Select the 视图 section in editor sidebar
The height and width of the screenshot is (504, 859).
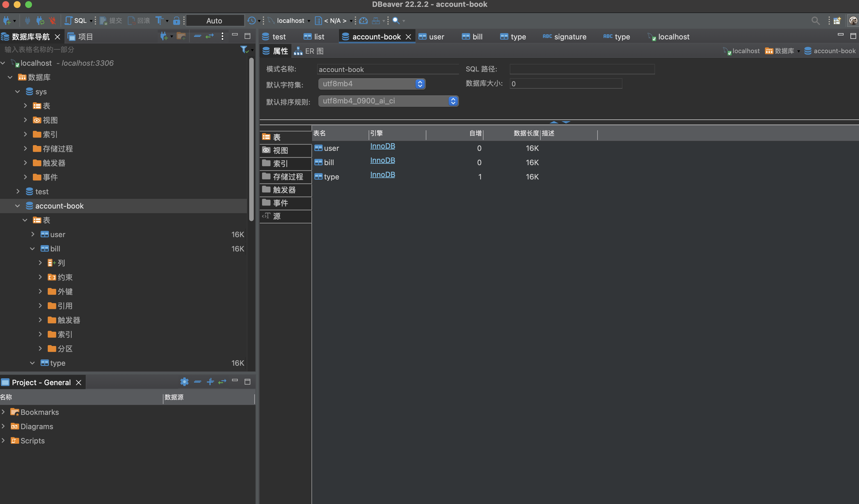click(x=286, y=150)
